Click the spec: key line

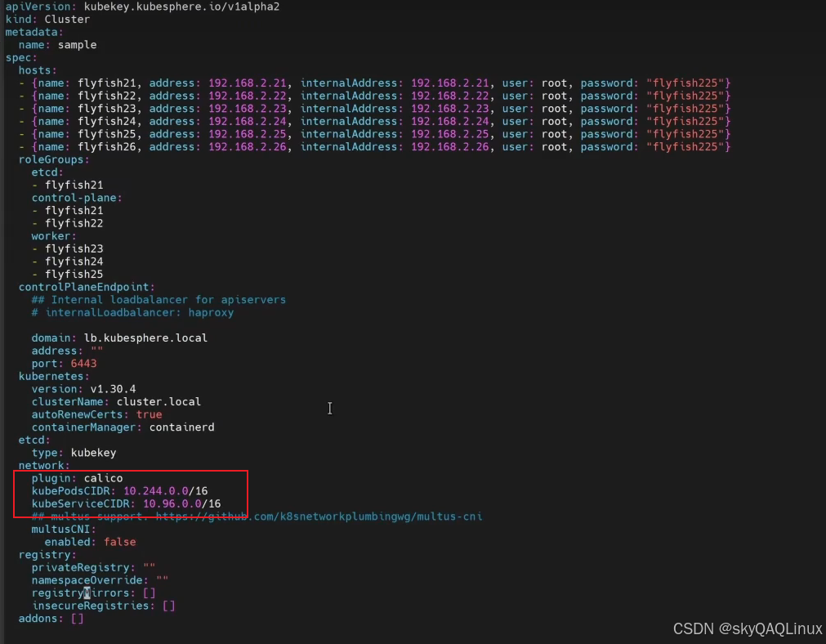pos(21,57)
